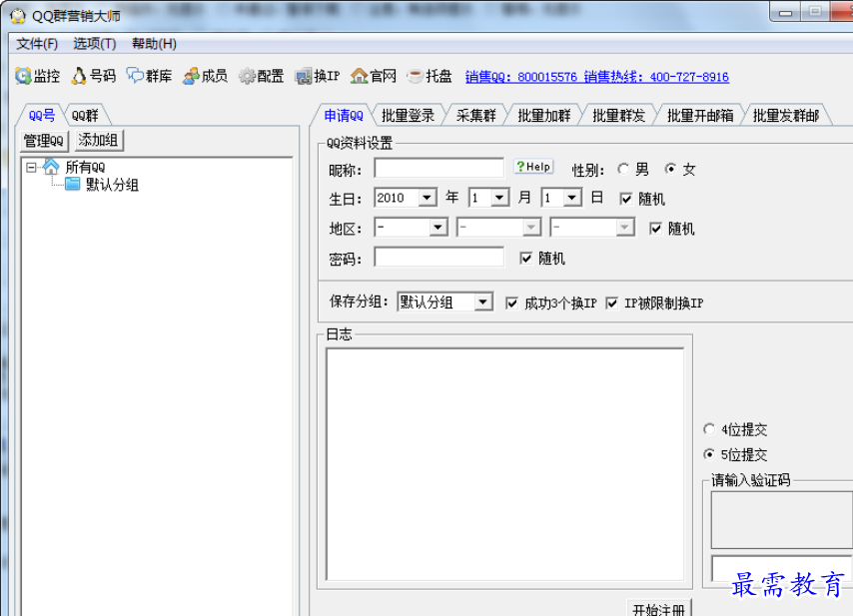
Task: Open the 文件(F) menu
Action: [x=37, y=44]
